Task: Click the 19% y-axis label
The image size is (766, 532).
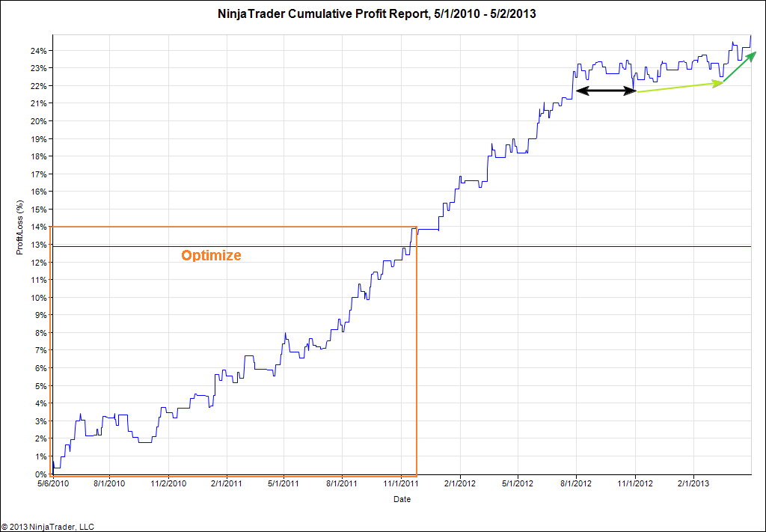Action: pos(39,138)
